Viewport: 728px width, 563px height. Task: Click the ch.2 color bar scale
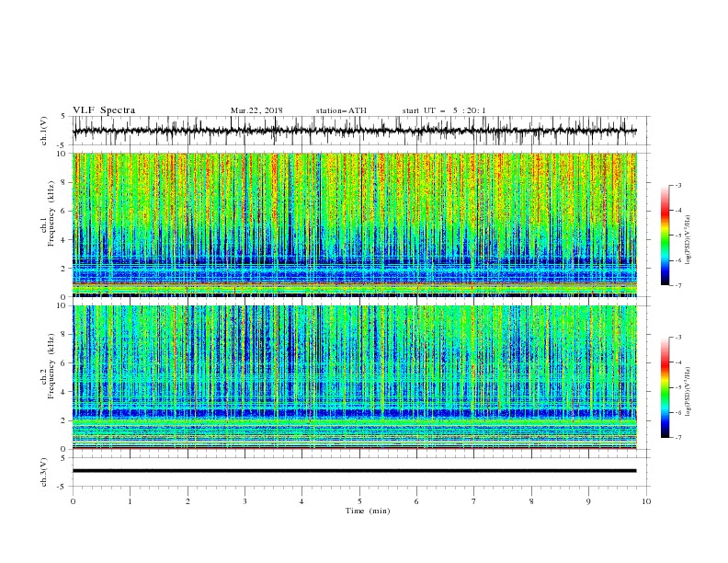[x=665, y=387]
